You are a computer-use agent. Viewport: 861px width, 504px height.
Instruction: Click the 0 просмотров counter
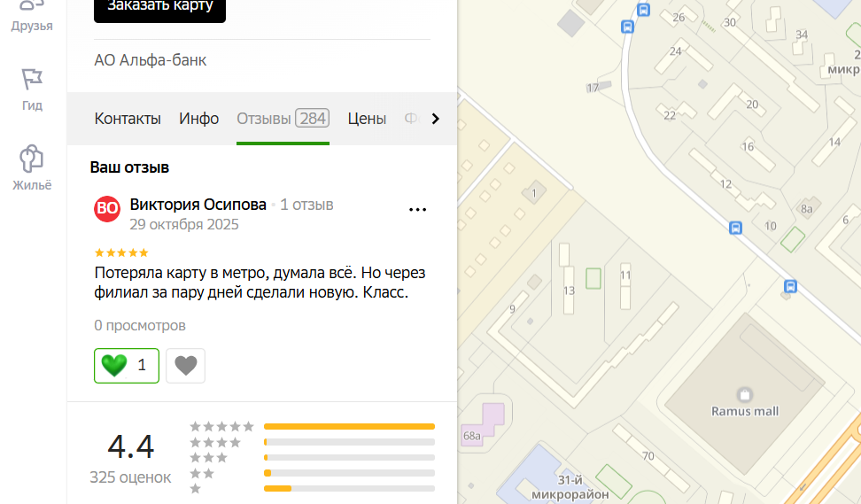coord(140,326)
